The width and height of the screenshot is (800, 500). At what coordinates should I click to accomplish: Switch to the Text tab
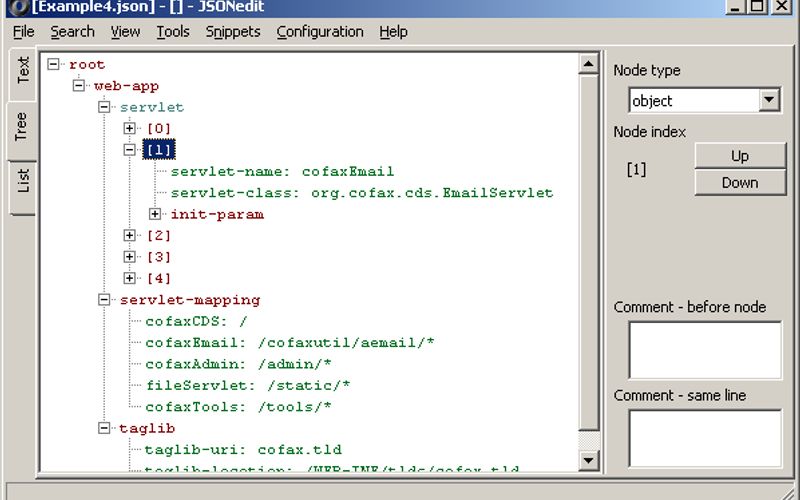pyautogui.click(x=22, y=71)
